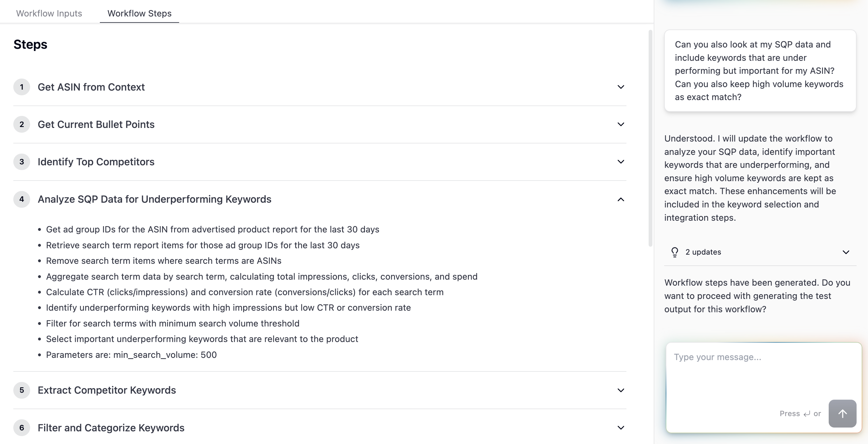This screenshot has height=444, width=868.
Task: Select the Workflow Steps tab
Action: point(139,14)
